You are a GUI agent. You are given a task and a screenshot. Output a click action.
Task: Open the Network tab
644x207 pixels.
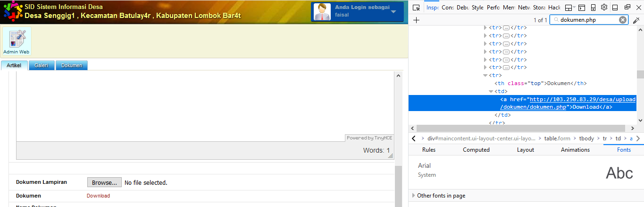click(x=524, y=8)
